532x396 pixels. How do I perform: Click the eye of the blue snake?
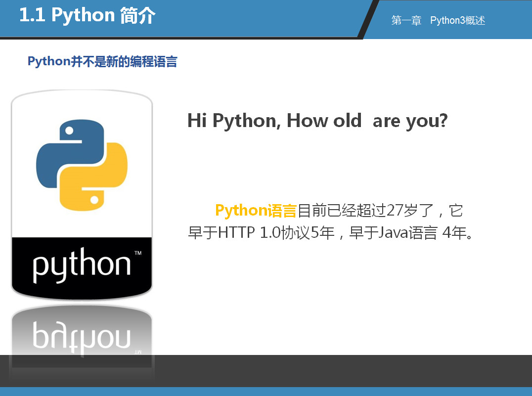click(x=70, y=131)
